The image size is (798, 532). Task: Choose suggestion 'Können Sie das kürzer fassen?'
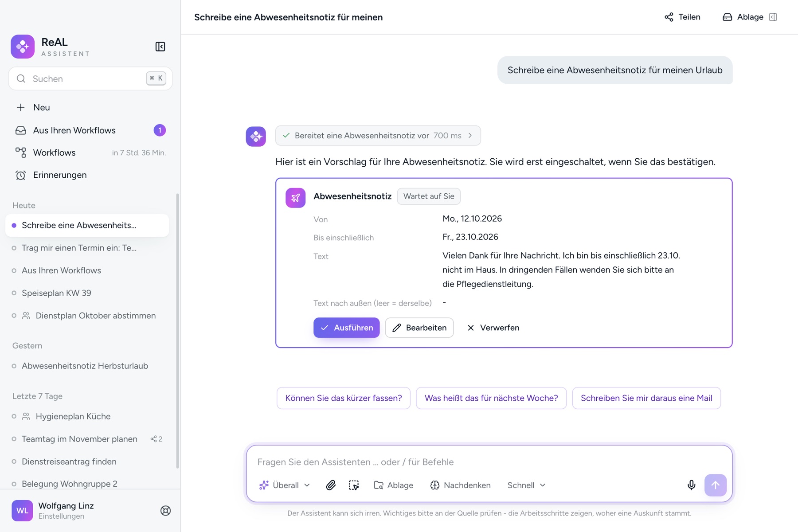point(343,398)
